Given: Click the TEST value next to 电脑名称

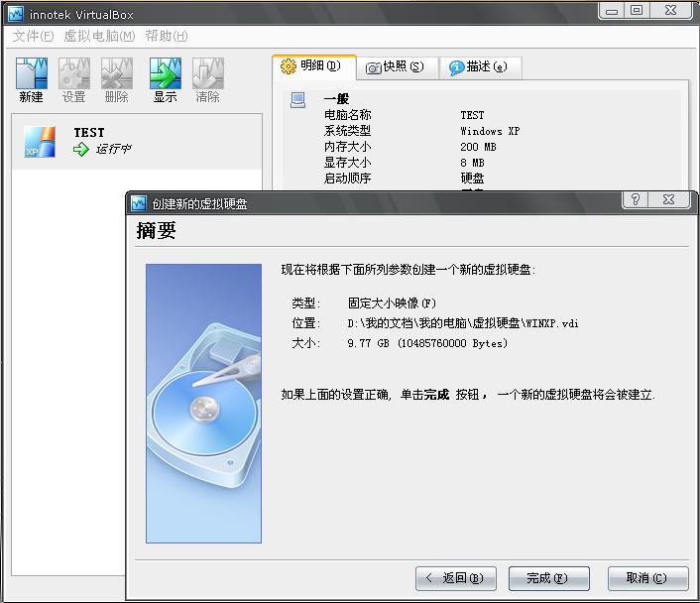Looking at the screenshot, I should coord(472,115).
